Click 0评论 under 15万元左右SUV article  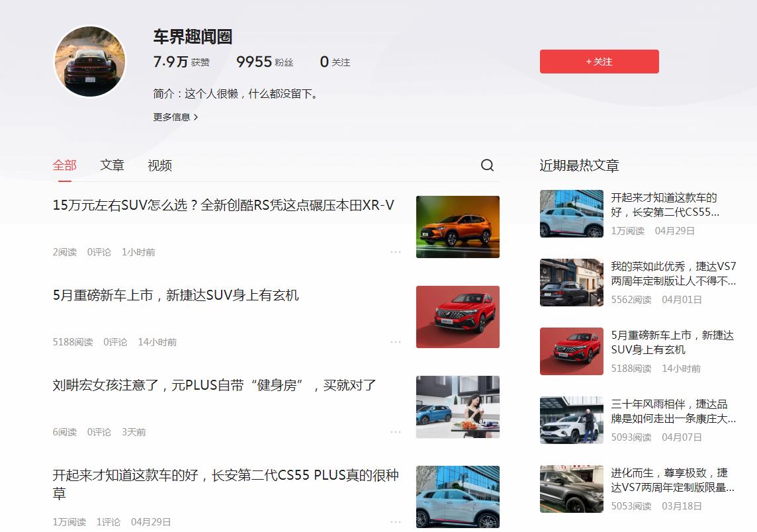click(99, 252)
